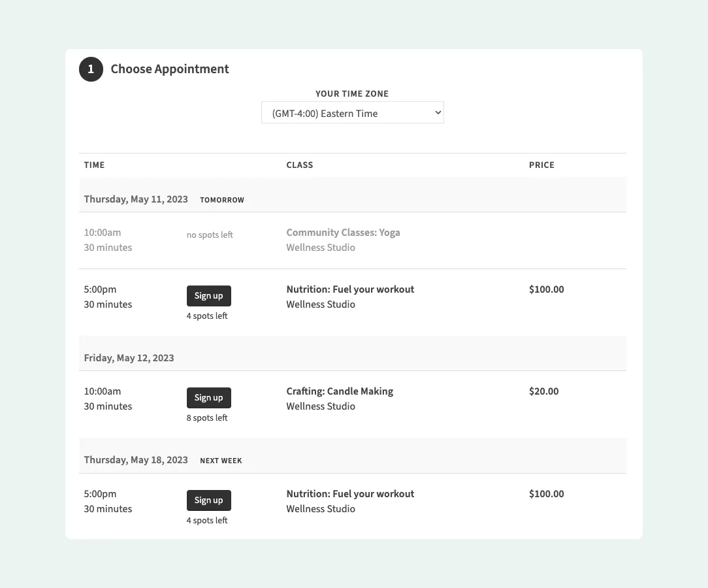Sign up for Crafting: Candle Making
708x588 pixels.
(208, 397)
